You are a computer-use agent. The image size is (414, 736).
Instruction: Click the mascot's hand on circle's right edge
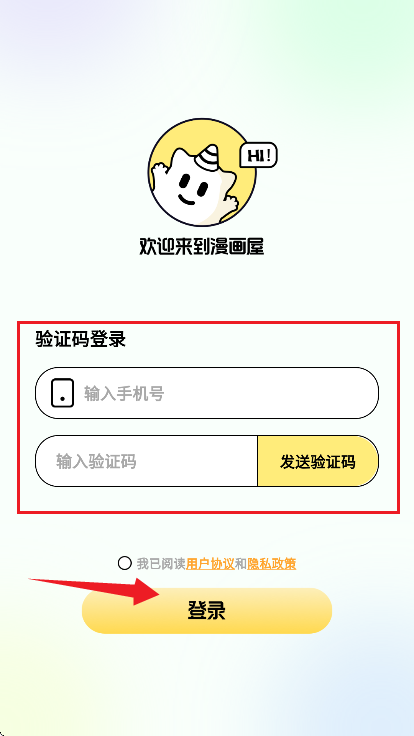coord(230,202)
